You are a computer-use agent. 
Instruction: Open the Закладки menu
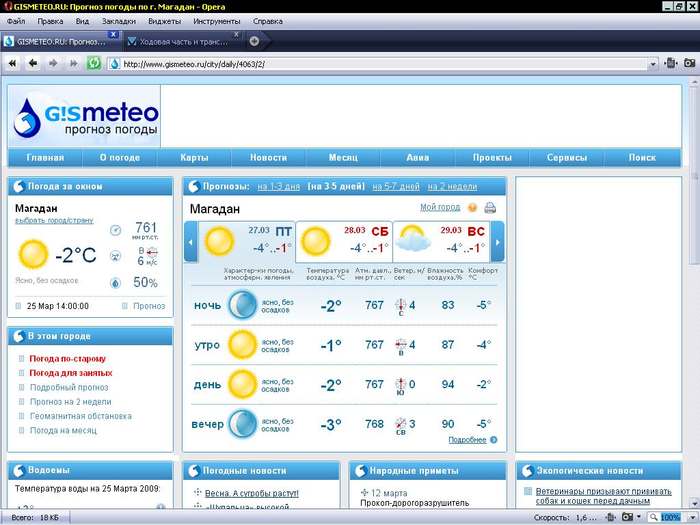point(119,20)
